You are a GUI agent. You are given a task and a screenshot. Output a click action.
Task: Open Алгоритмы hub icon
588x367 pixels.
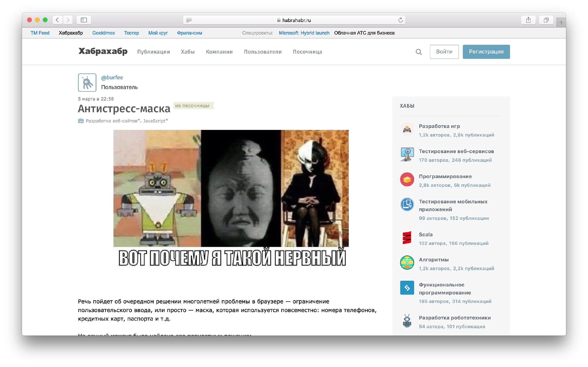point(407,263)
